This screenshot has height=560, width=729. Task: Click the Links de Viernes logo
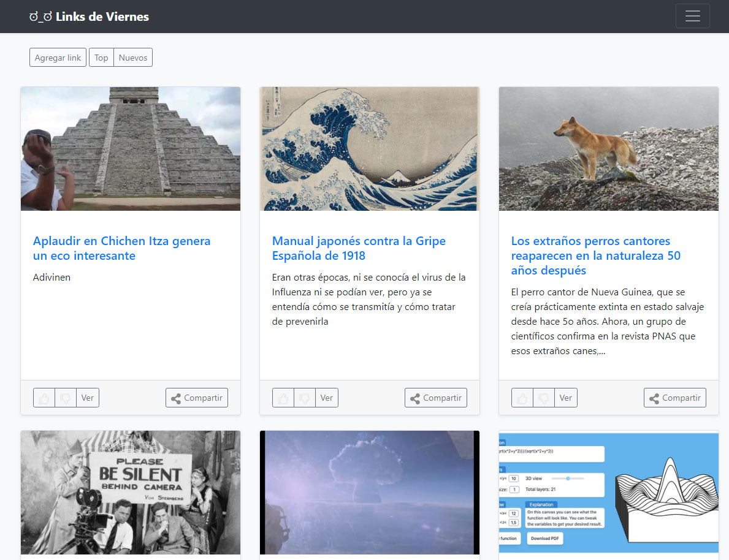pyautogui.click(x=90, y=17)
